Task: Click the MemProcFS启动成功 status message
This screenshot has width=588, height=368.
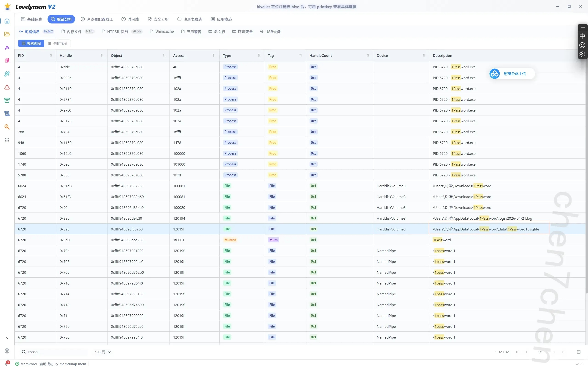Action: (x=53, y=364)
